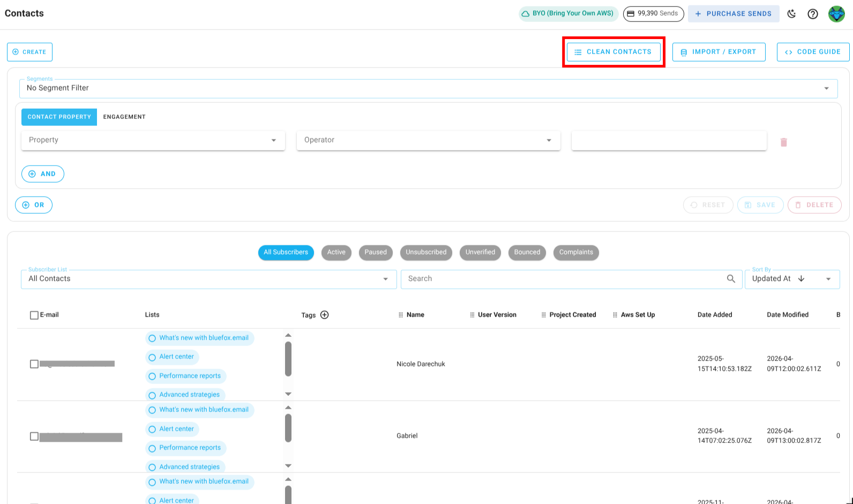The width and height of the screenshot is (853, 504).
Task: Click Purchase Sends button
Action: coord(734,14)
